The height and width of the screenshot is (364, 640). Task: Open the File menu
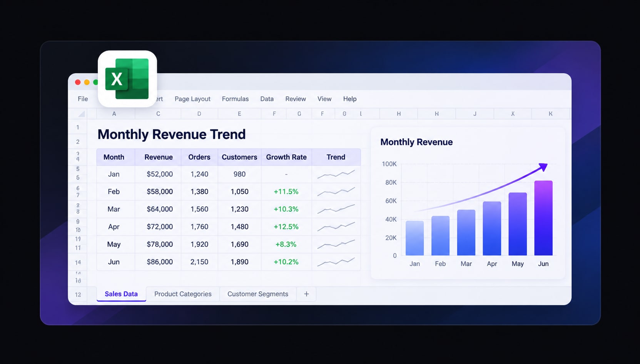(83, 99)
